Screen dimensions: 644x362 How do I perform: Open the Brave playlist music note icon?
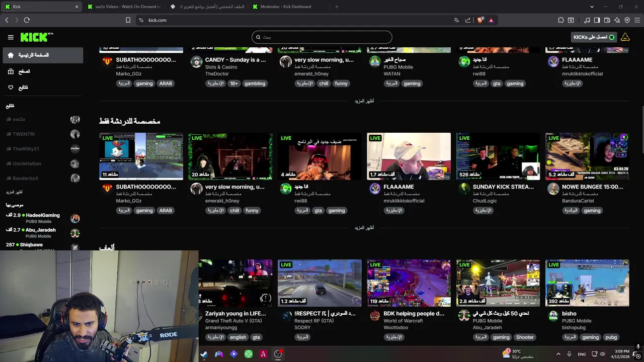coord(587,20)
